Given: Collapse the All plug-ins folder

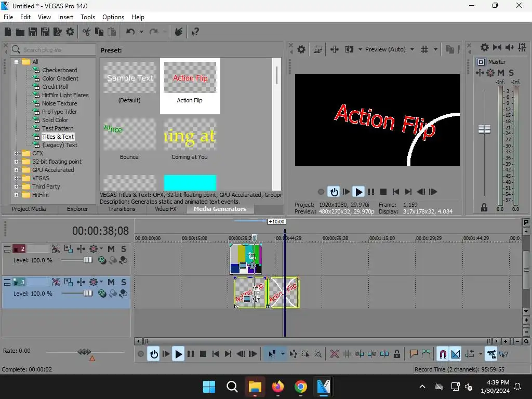Looking at the screenshot, I should 16,62.
